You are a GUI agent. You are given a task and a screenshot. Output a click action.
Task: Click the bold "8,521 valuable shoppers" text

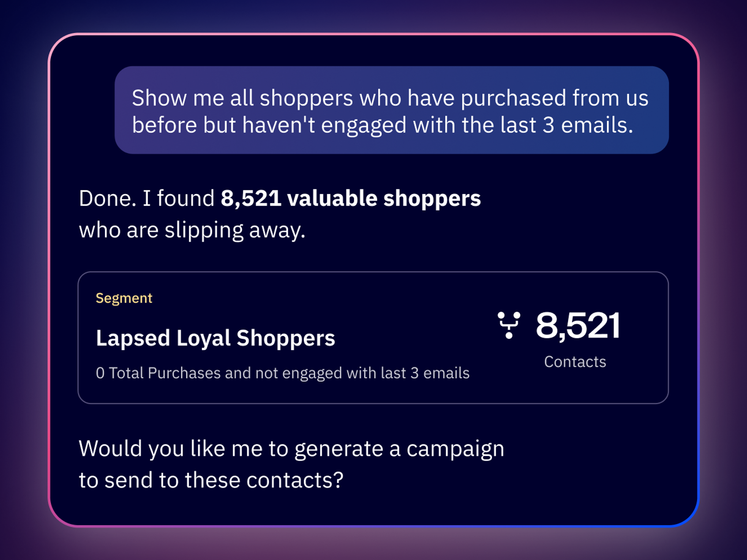click(350, 198)
